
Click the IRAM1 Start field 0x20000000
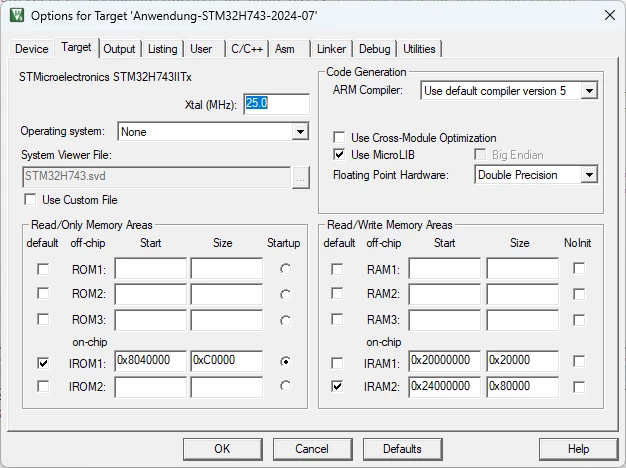pos(445,361)
